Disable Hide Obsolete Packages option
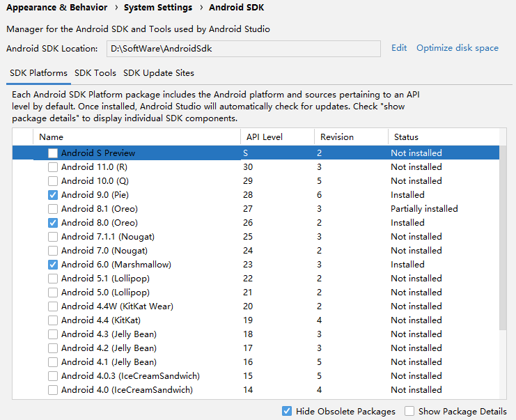The width and height of the screenshot is (516, 420). 287,411
